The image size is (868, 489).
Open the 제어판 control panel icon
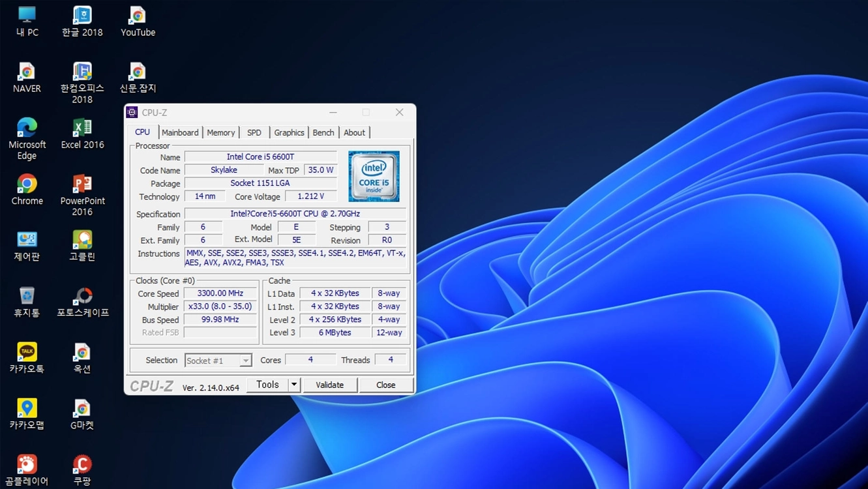click(27, 246)
